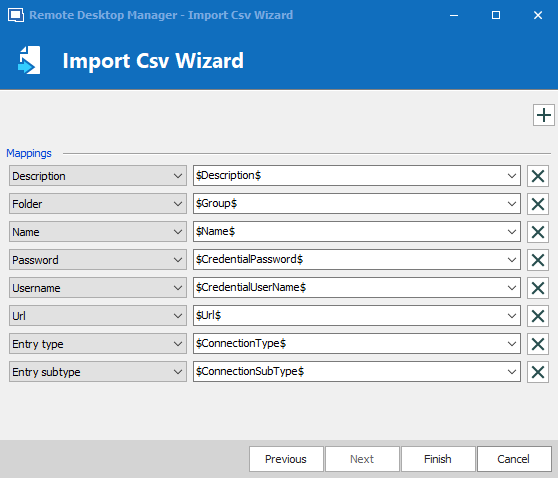Expand the Password field dropdown
The height and width of the screenshot is (478, 558).
[x=98, y=259]
